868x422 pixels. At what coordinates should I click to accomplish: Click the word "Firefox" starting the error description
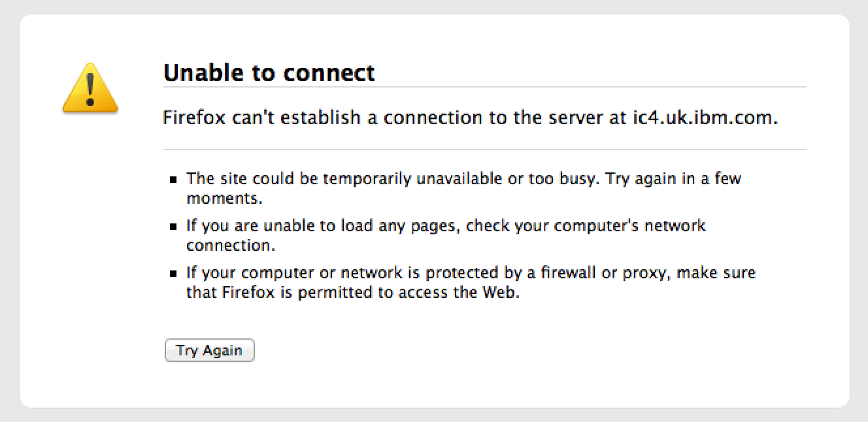[x=195, y=118]
